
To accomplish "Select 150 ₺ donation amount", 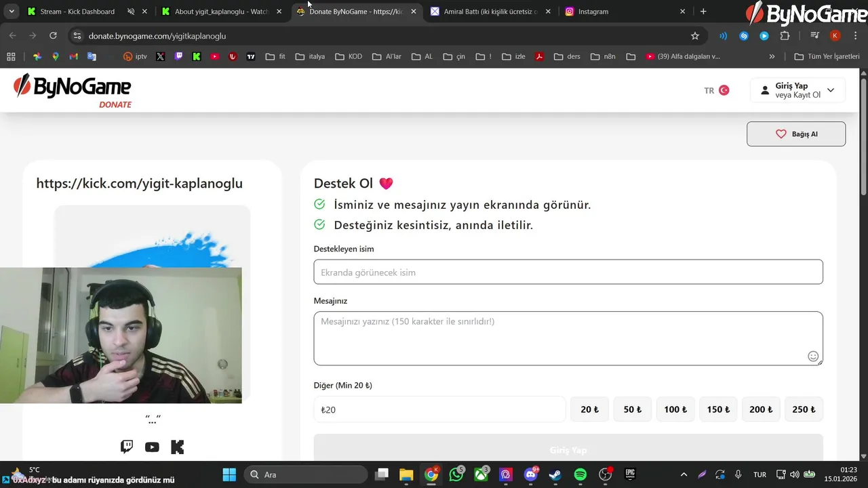I will click(x=718, y=409).
